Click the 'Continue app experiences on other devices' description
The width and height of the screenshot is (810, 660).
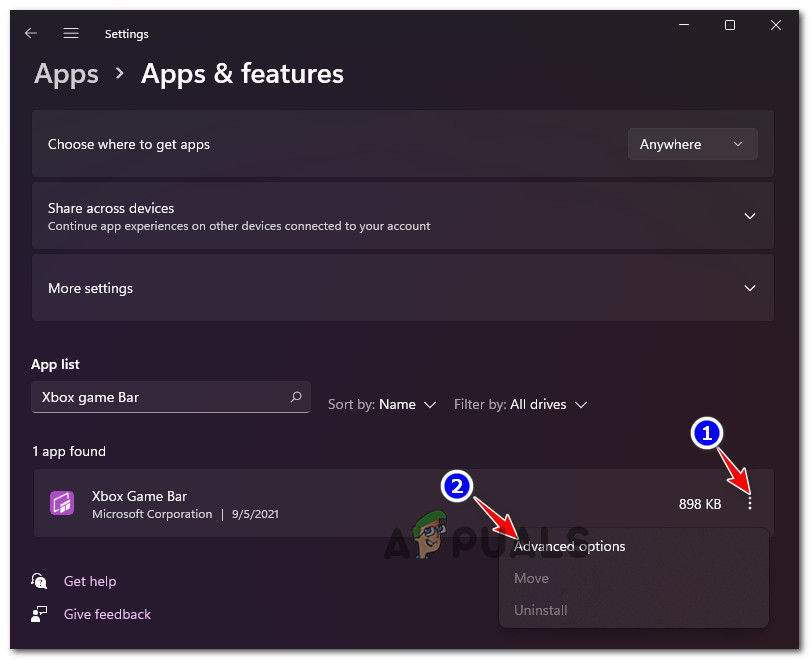[x=239, y=226]
